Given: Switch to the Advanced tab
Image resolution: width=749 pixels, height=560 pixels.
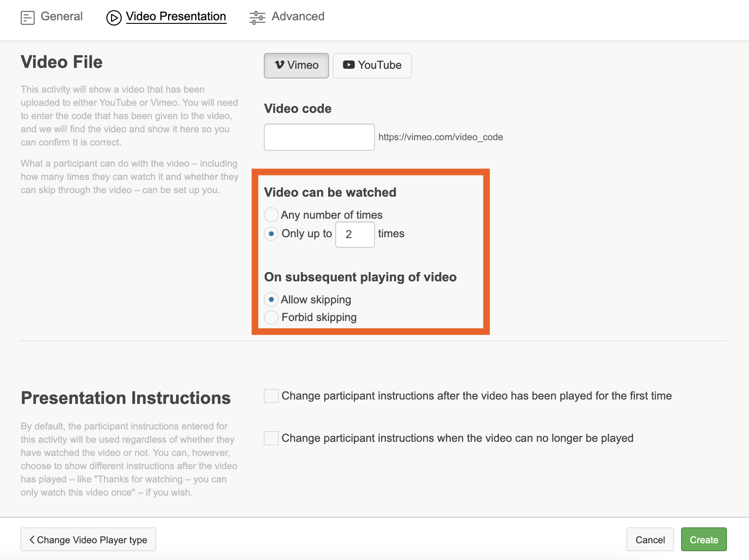Looking at the screenshot, I should point(298,16).
